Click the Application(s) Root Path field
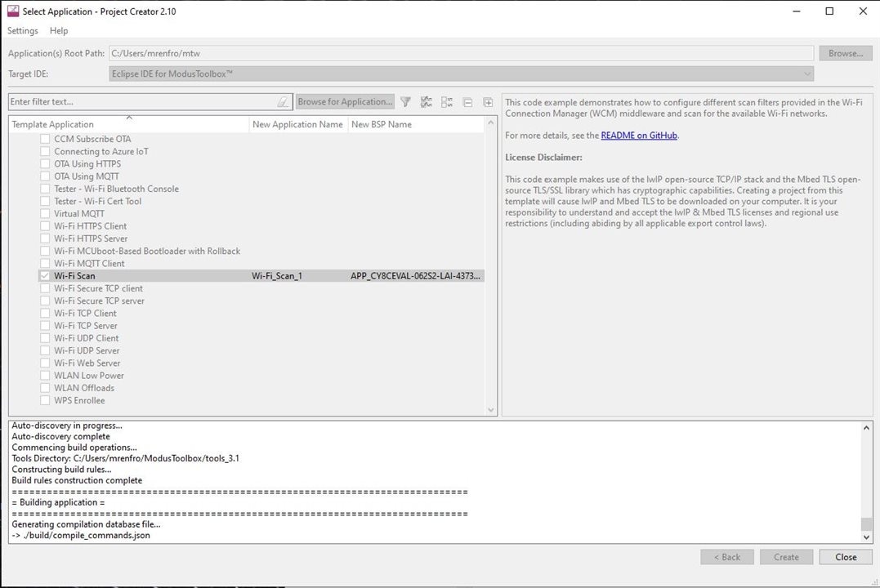This screenshot has width=880, height=588. [x=461, y=53]
